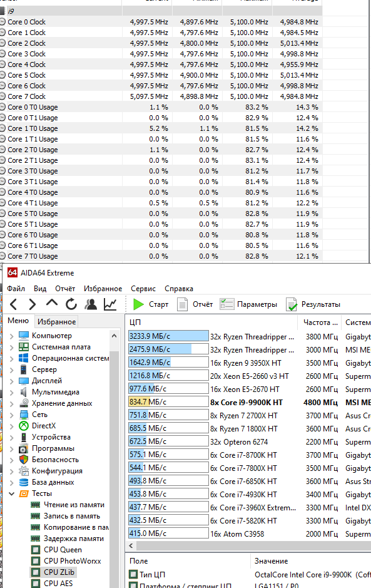Select the Операционная система Windows icon
The image size is (371, 588).
[x=24, y=358]
